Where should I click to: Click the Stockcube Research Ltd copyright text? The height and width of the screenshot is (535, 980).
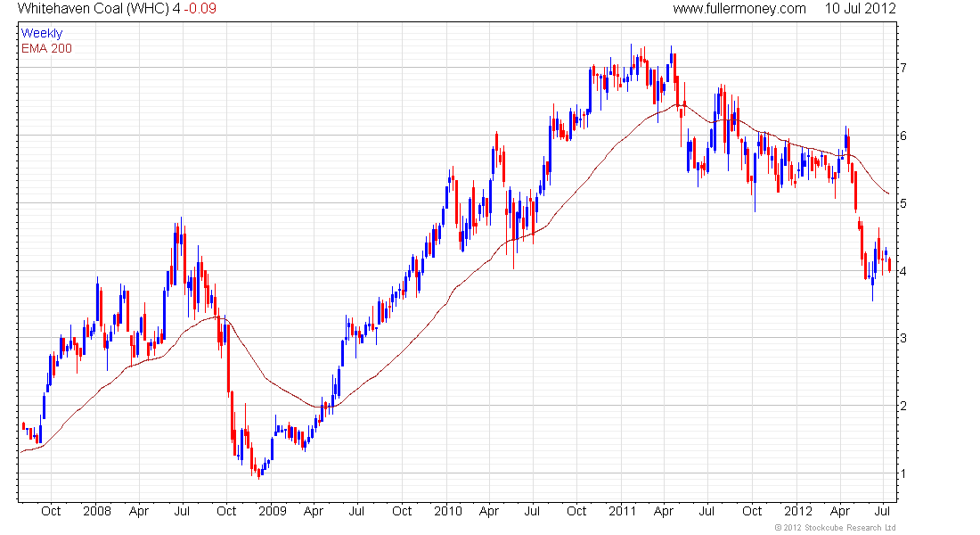pyautogui.click(x=835, y=528)
